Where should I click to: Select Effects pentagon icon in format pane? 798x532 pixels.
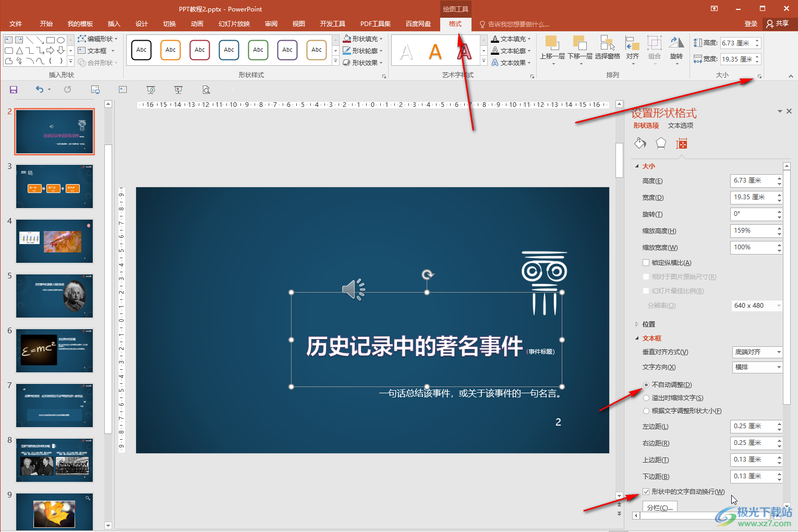click(x=661, y=143)
